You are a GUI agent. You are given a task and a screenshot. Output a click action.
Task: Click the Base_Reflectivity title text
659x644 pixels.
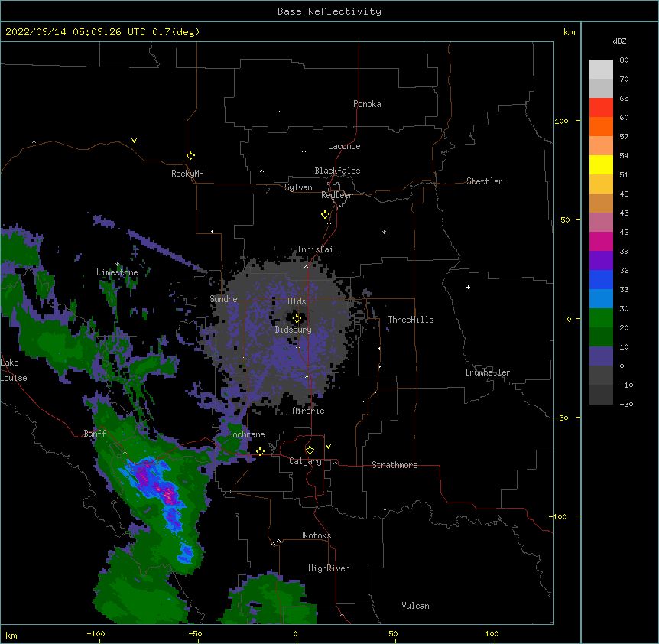coord(329,11)
